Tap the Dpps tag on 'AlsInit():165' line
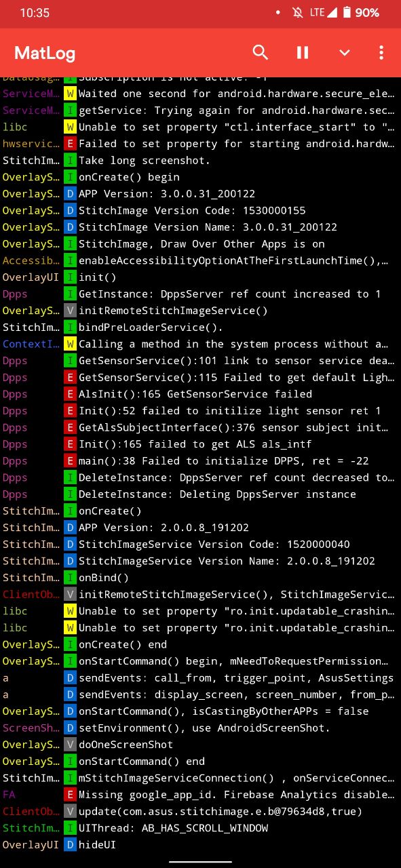Viewport: 401px width, 868px height. point(15,394)
